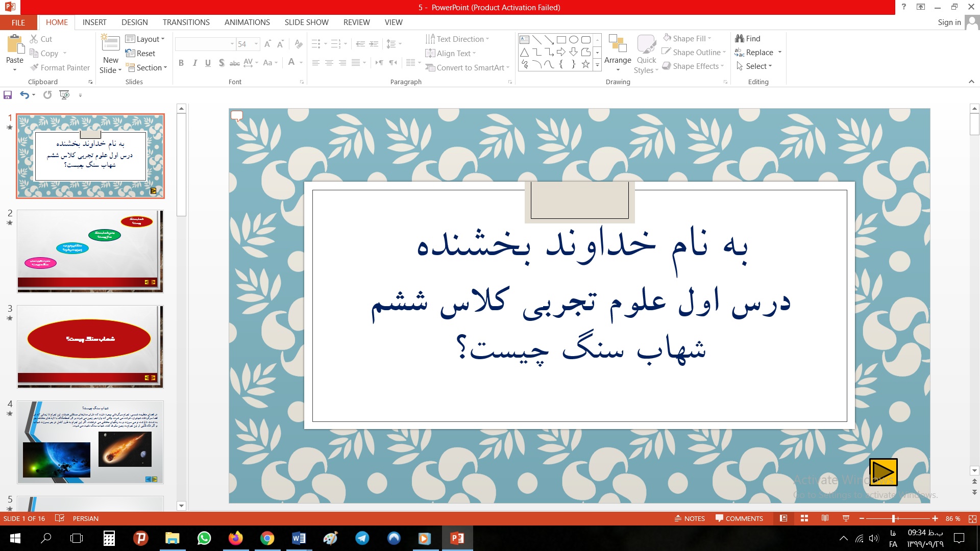
Task: Select slide 3 thumbnail in panel
Action: pyautogui.click(x=90, y=346)
